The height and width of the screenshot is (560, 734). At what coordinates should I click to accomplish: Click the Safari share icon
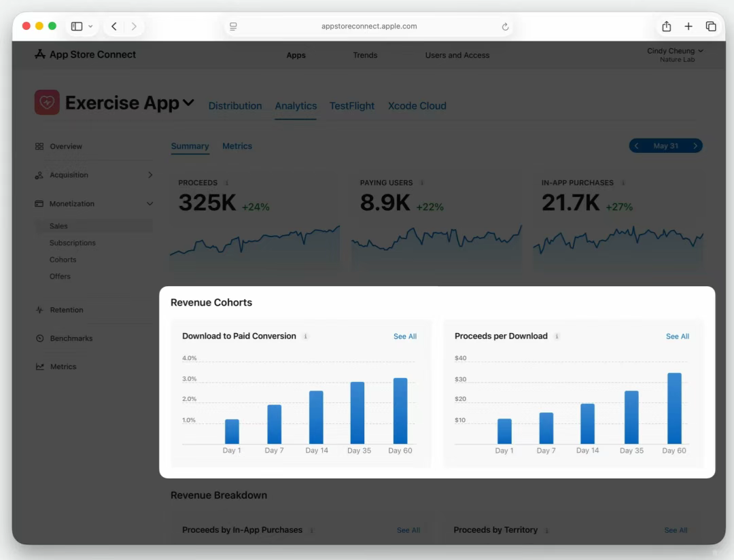[666, 27]
